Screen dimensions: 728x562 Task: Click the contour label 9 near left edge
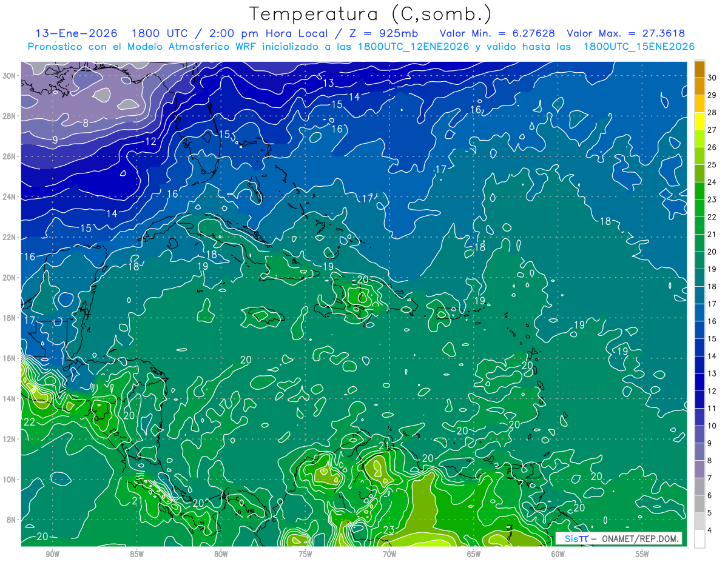(x=55, y=140)
